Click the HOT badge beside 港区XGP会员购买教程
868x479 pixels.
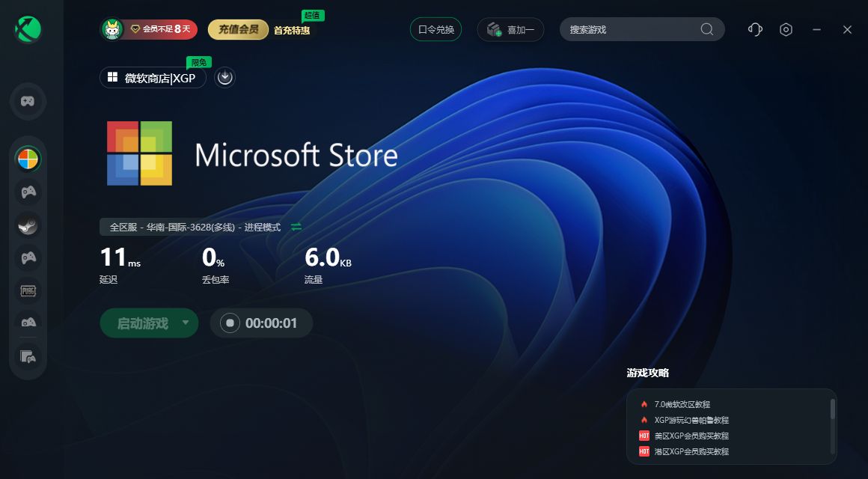pyautogui.click(x=644, y=452)
